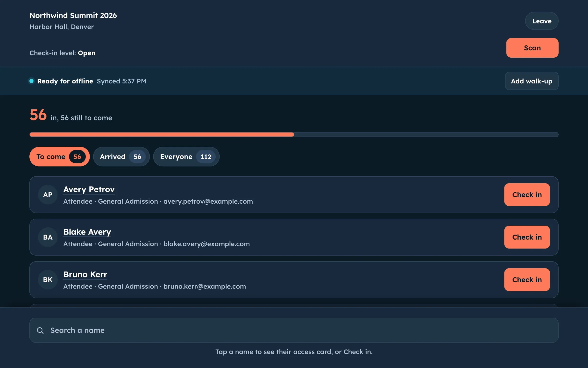
Task: Click blake.avery@example.com details line
Action: [157, 244]
